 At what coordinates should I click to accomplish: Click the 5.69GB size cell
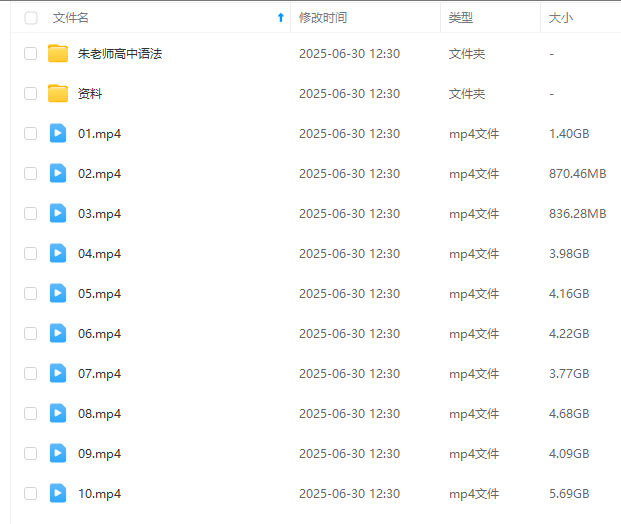pyautogui.click(x=569, y=494)
